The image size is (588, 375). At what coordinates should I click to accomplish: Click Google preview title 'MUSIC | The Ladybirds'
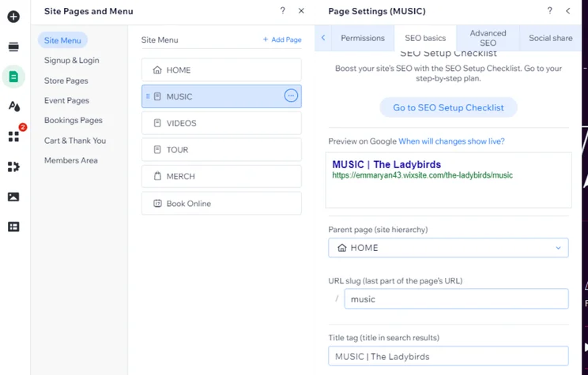(386, 164)
